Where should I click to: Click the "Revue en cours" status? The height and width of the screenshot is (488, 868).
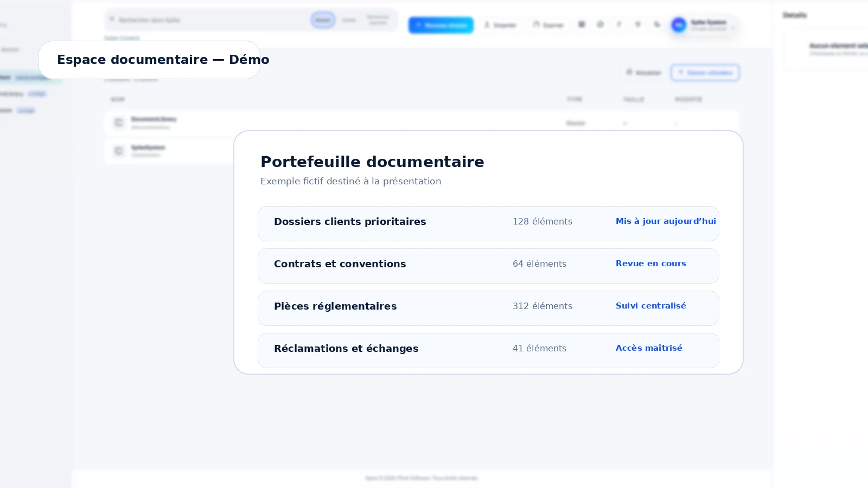(x=650, y=264)
